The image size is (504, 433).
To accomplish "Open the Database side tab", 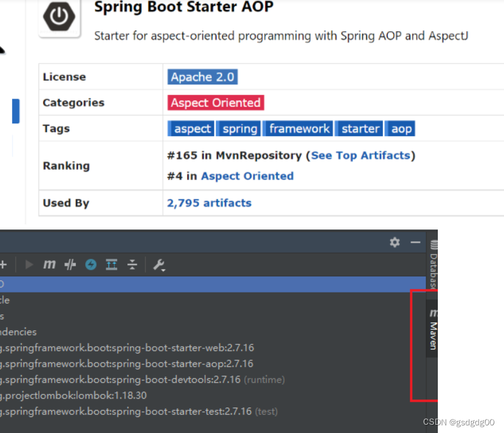I will point(433,265).
